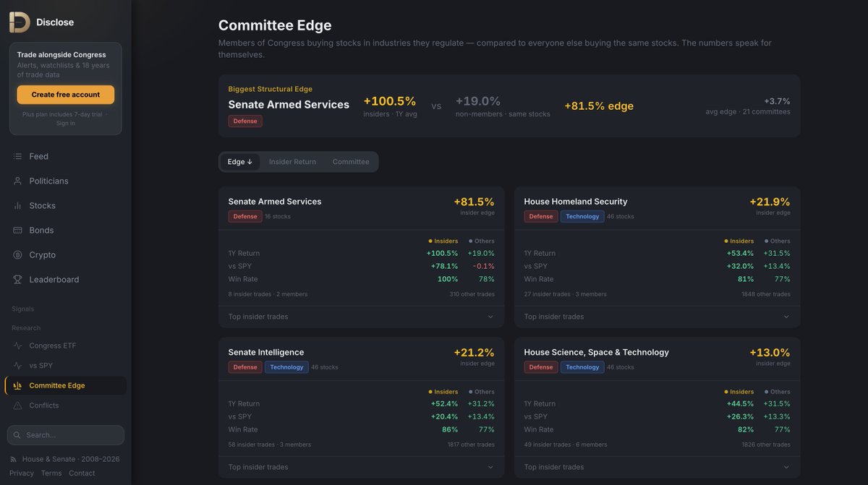This screenshot has height=485, width=868.
Task: Click the Bonds card icon
Action: point(17,230)
